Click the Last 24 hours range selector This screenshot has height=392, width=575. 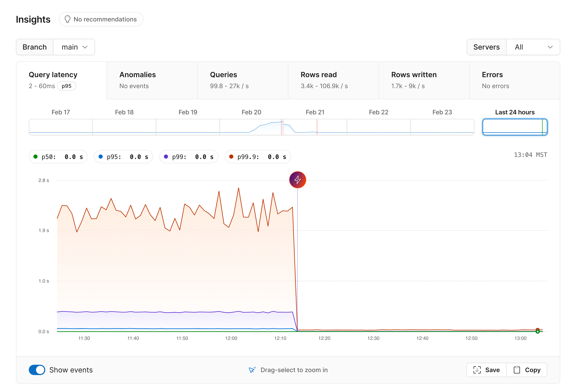(515, 127)
